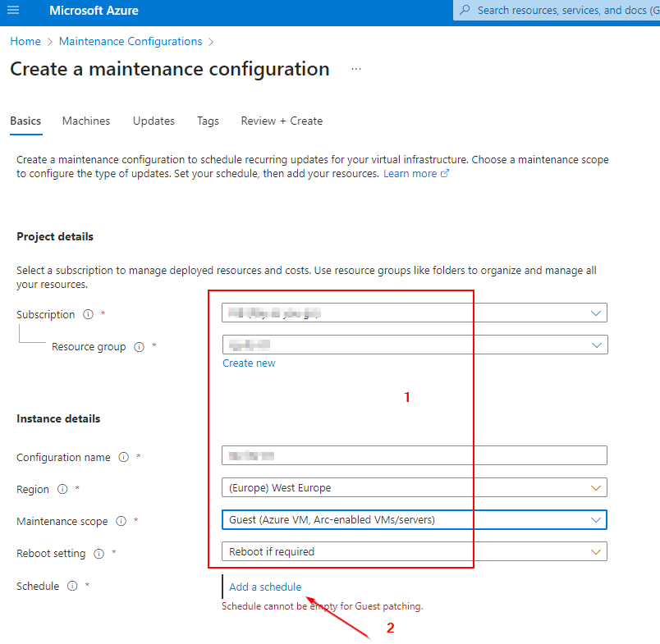Go to Maintenance Configurations breadcrumb
The width and height of the screenshot is (660, 644).
coord(131,41)
